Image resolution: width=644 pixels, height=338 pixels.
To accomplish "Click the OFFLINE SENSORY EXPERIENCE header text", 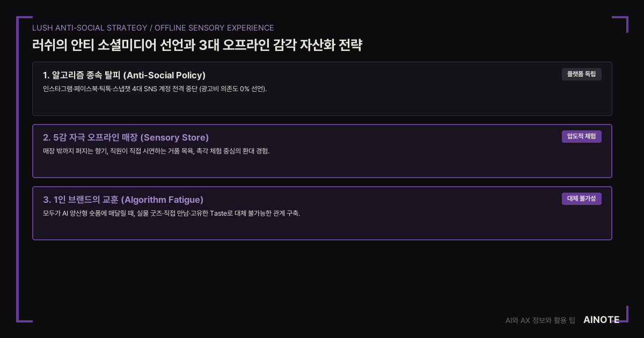I will tap(214, 28).
